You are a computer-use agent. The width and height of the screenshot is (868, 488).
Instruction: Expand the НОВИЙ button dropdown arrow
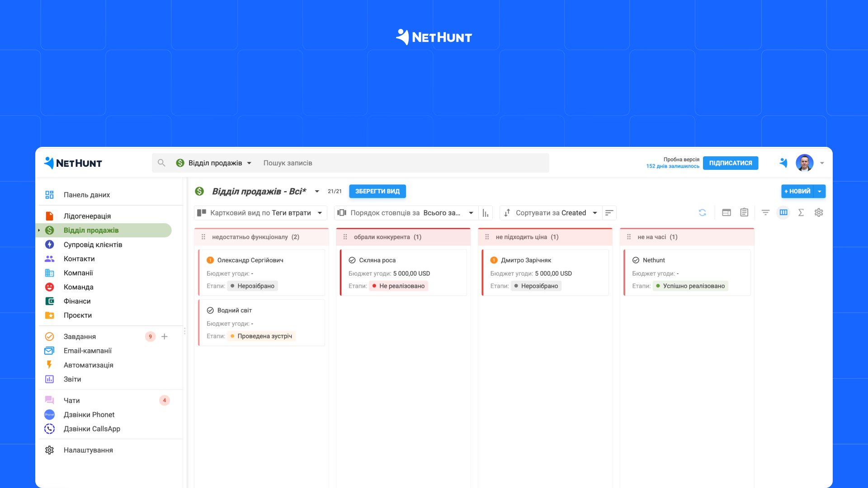(x=820, y=192)
